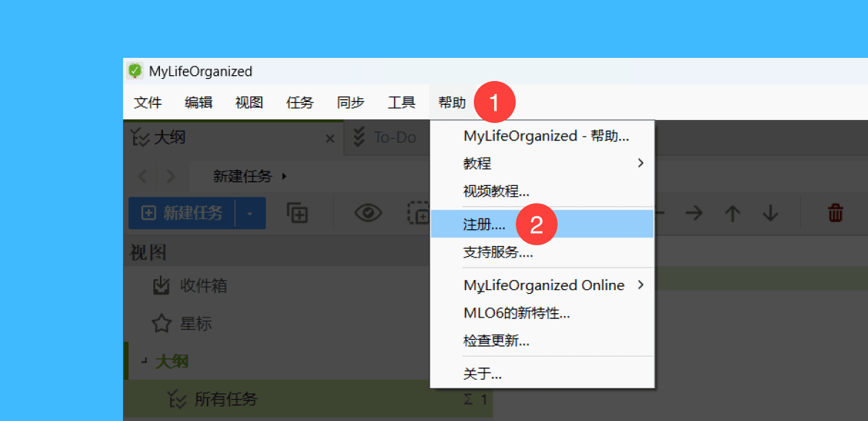Close the 大纲 tab
This screenshot has width=868, height=421.
[330, 138]
